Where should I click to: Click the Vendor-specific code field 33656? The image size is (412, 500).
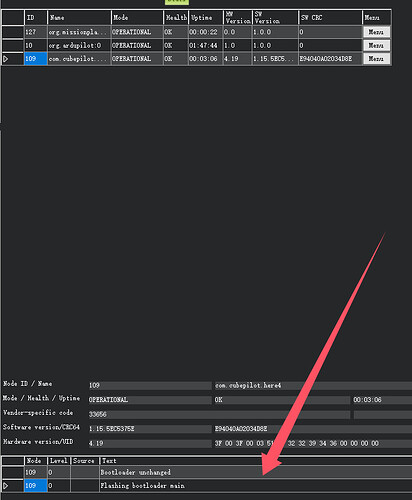coord(219,414)
